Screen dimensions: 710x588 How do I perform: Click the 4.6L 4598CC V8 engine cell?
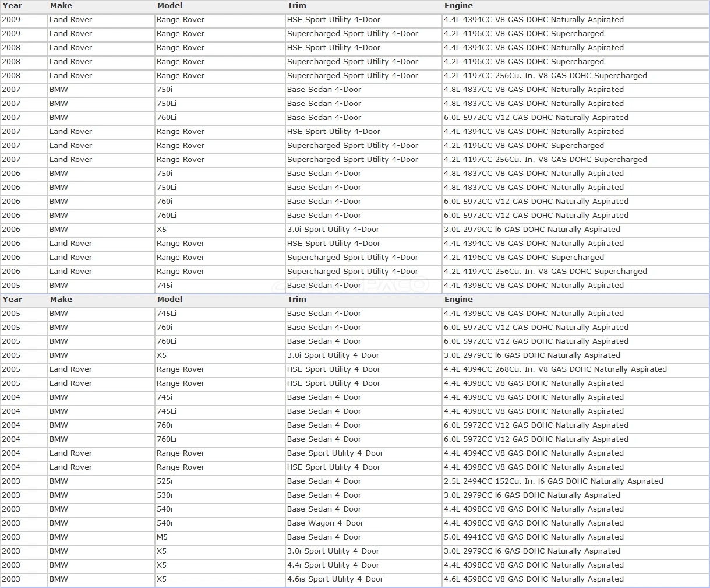[x=575, y=579]
